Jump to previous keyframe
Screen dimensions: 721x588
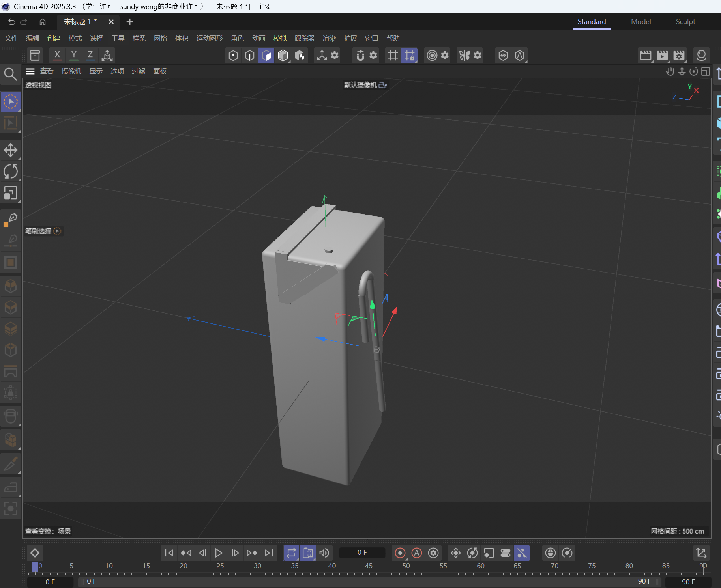click(186, 553)
